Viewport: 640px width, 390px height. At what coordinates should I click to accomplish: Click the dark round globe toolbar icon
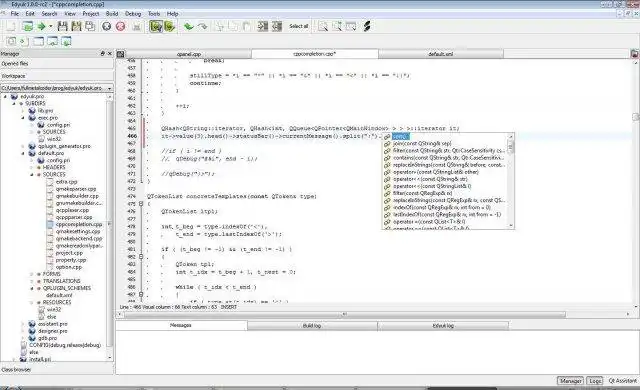pos(106,27)
